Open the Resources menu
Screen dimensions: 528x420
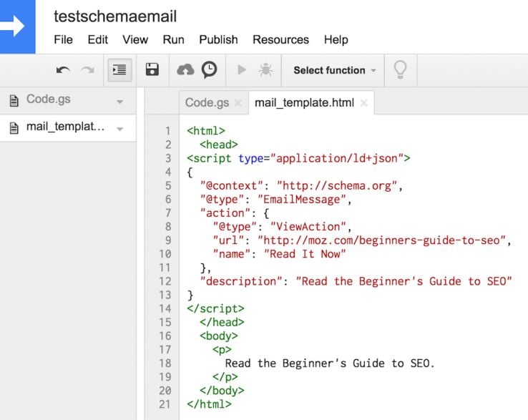pyautogui.click(x=281, y=40)
